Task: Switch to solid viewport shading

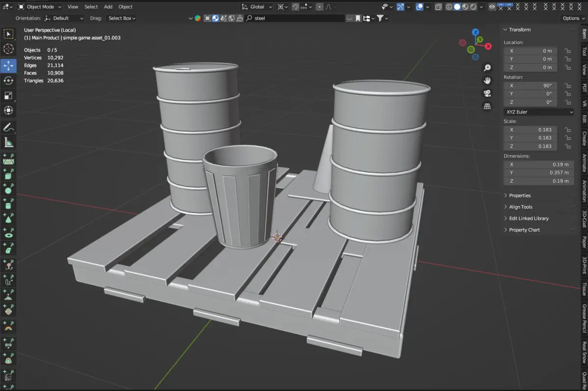Action: [x=457, y=7]
